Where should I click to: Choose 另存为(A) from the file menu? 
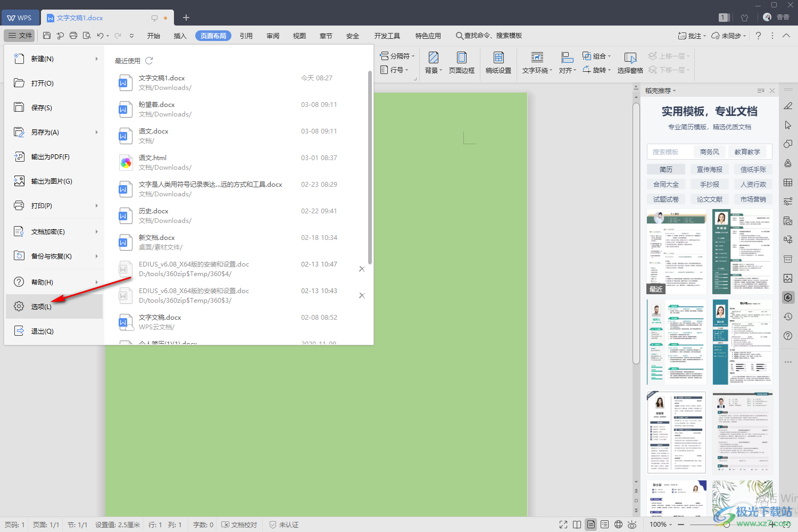54,132
